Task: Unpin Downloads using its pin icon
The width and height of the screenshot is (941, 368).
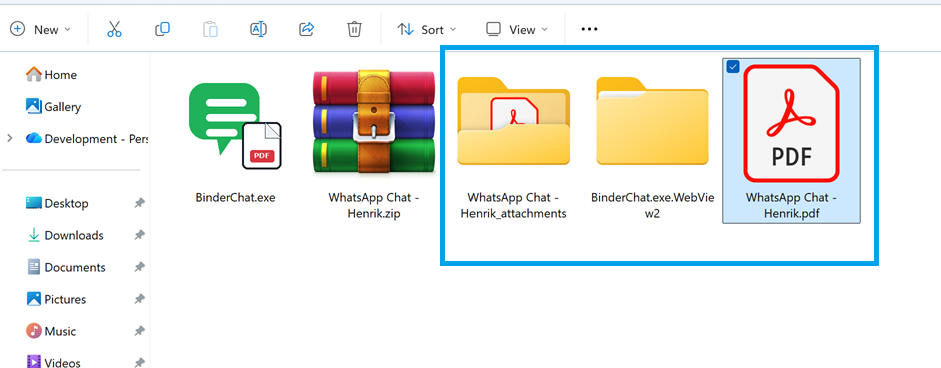Action: tap(139, 235)
